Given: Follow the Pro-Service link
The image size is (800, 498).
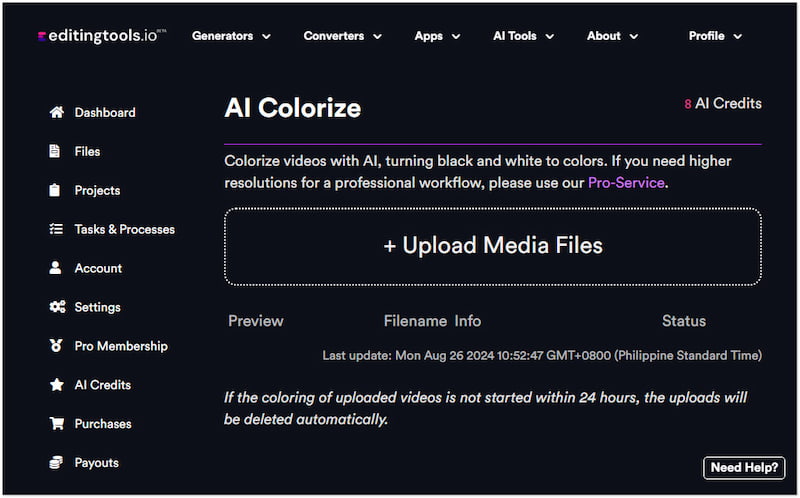Looking at the screenshot, I should pos(626,183).
